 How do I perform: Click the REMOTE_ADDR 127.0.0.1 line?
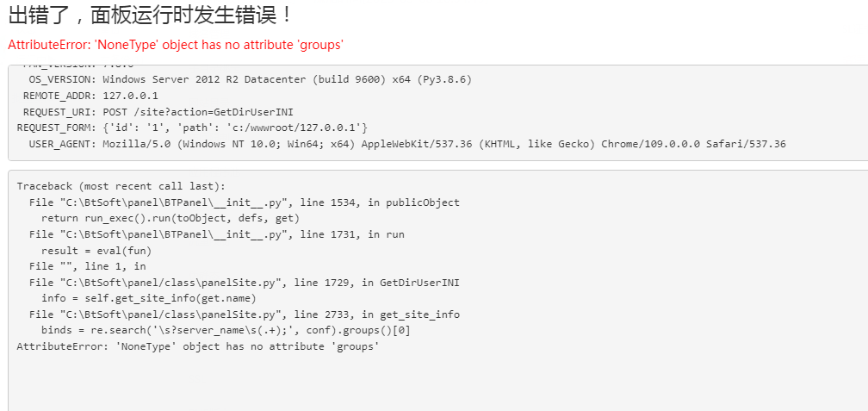point(90,96)
